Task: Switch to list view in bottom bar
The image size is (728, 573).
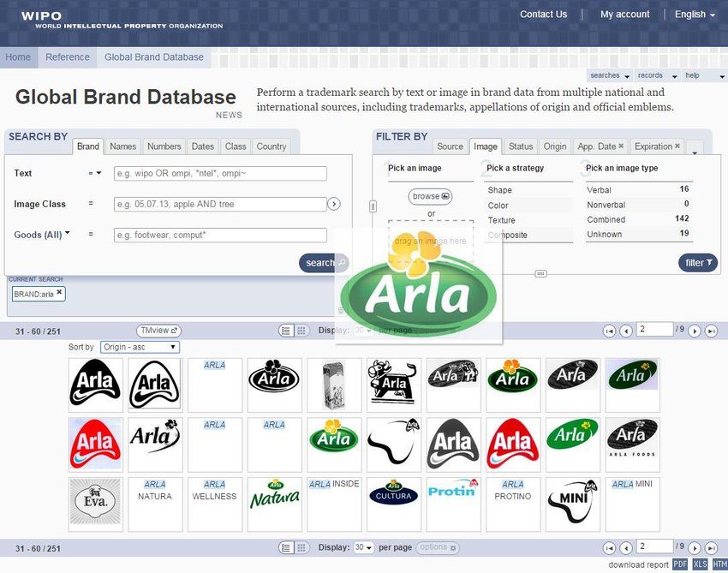Action: (286, 548)
